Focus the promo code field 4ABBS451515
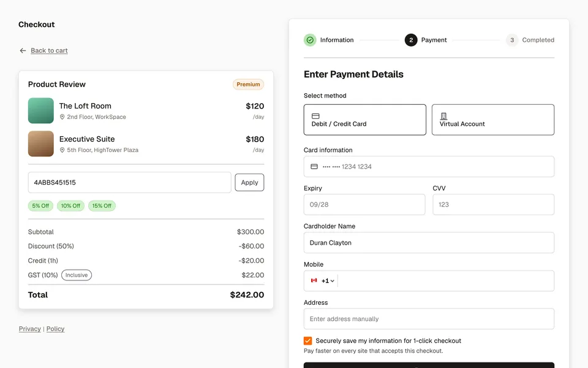The width and height of the screenshot is (588, 368). pos(129,183)
